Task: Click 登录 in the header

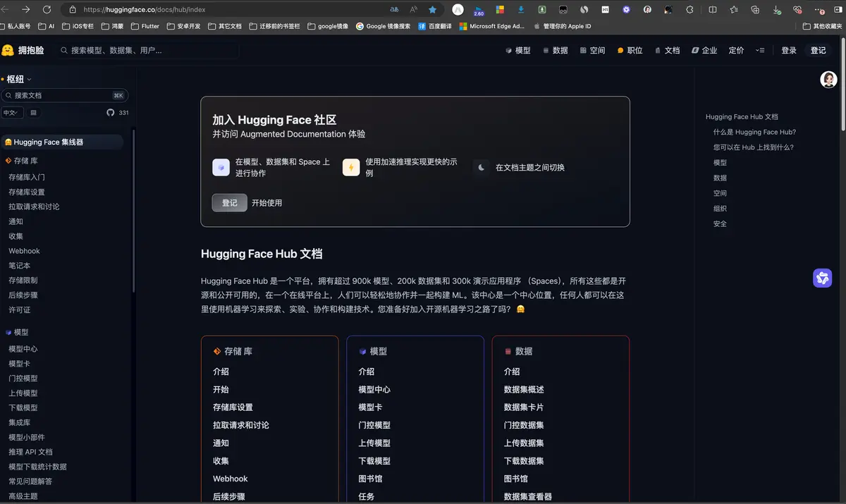Action: pyautogui.click(x=789, y=51)
